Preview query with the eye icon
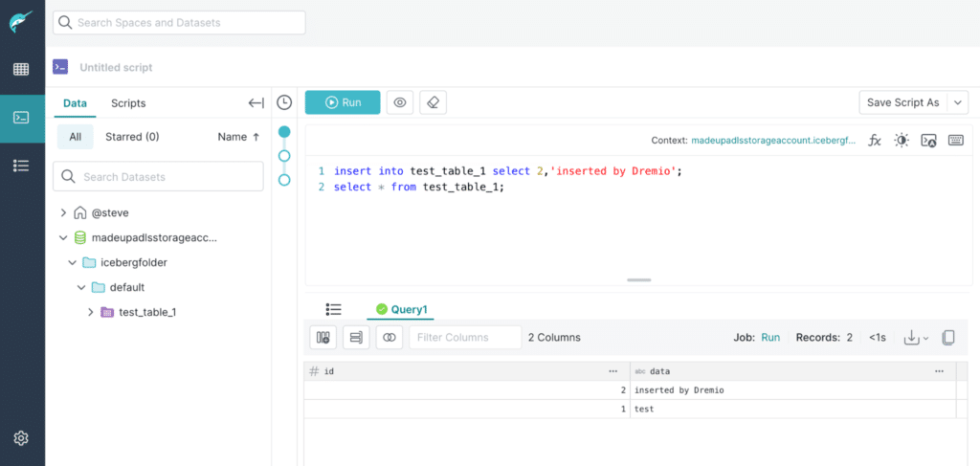 (400, 102)
